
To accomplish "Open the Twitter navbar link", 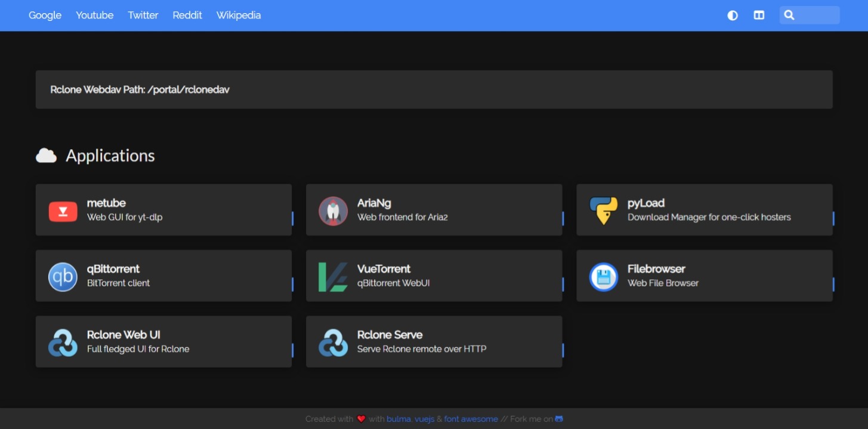I will click(143, 16).
